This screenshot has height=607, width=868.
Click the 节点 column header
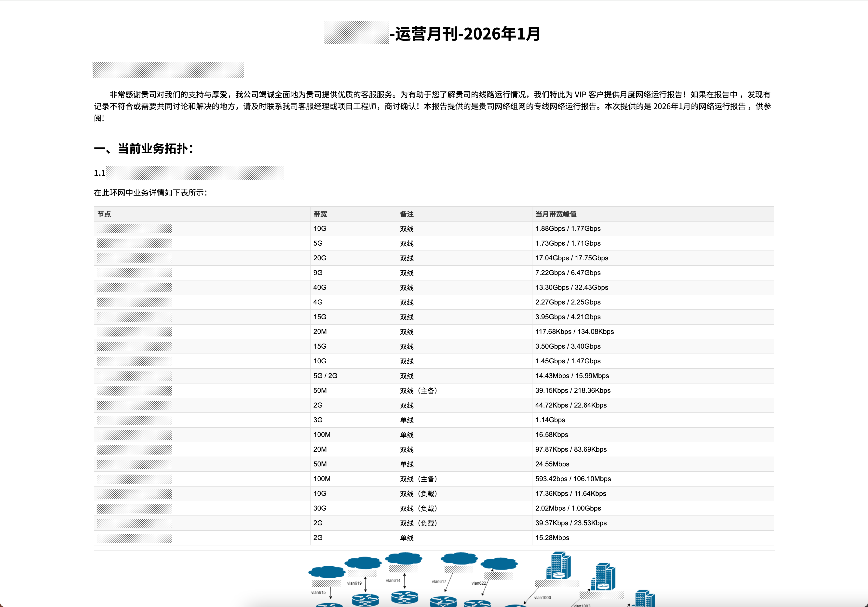(x=104, y=214)
